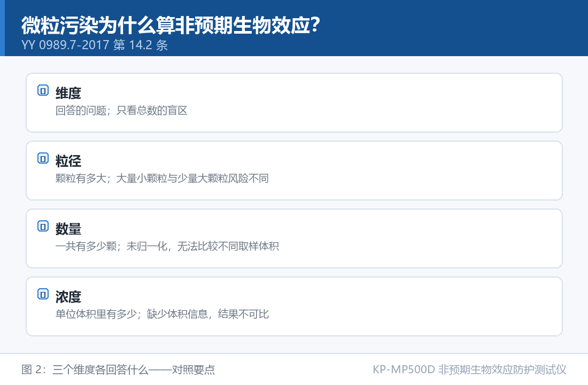
Task: Click the line starting 一共有多少颗
Action: tap(167, 247)
